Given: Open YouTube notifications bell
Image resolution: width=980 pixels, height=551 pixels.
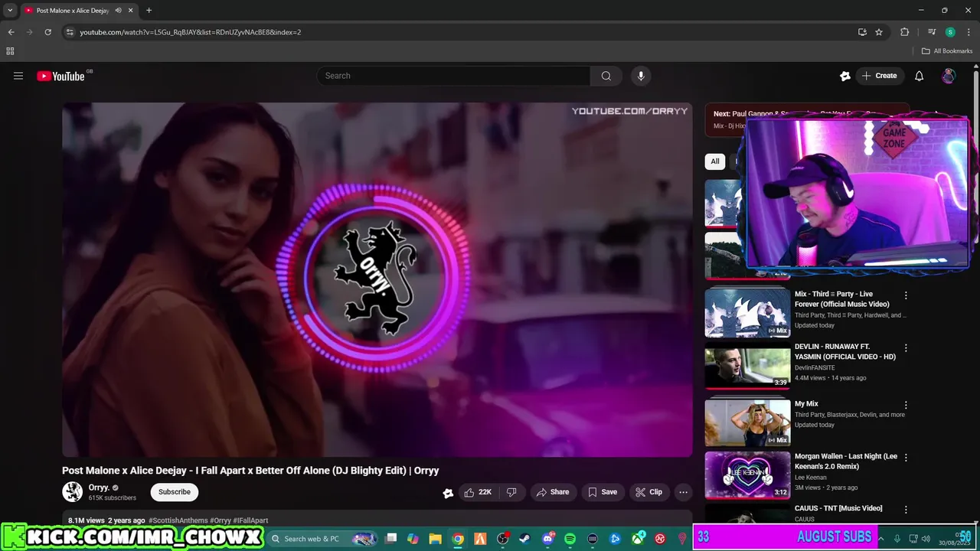Looking at the screenshot, I should [x=919, y=76].
